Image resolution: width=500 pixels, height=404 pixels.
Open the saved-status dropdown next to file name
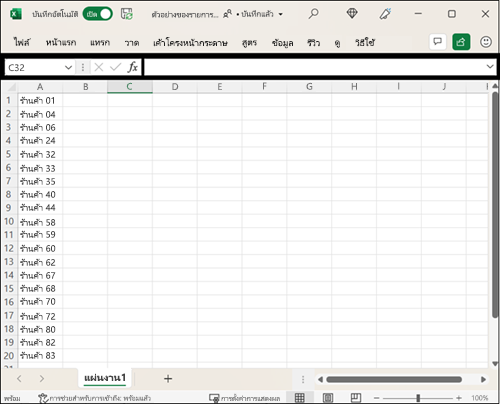pos(281,14)
